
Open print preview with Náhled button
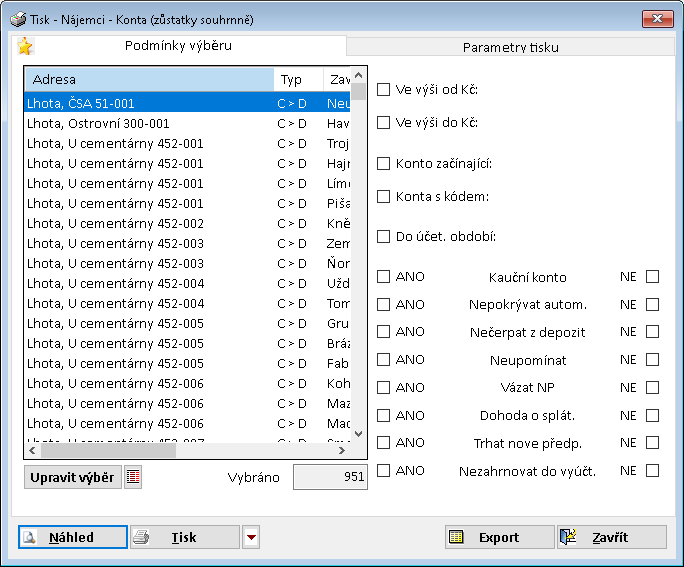point(73,537)
